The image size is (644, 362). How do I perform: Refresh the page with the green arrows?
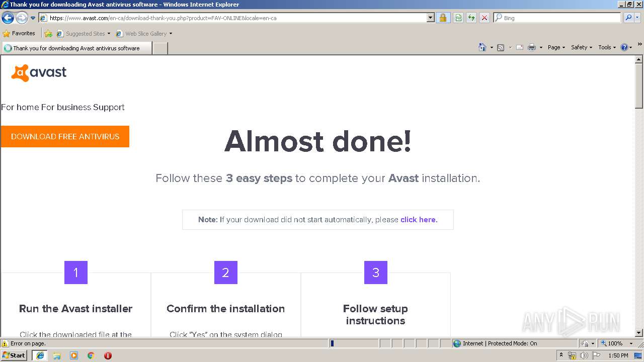[x=471, y=18]
